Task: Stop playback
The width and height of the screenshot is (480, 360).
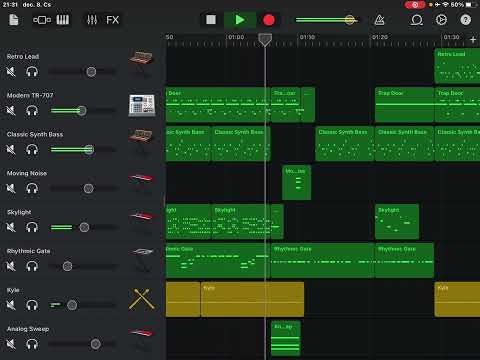Action: point(211,20)
